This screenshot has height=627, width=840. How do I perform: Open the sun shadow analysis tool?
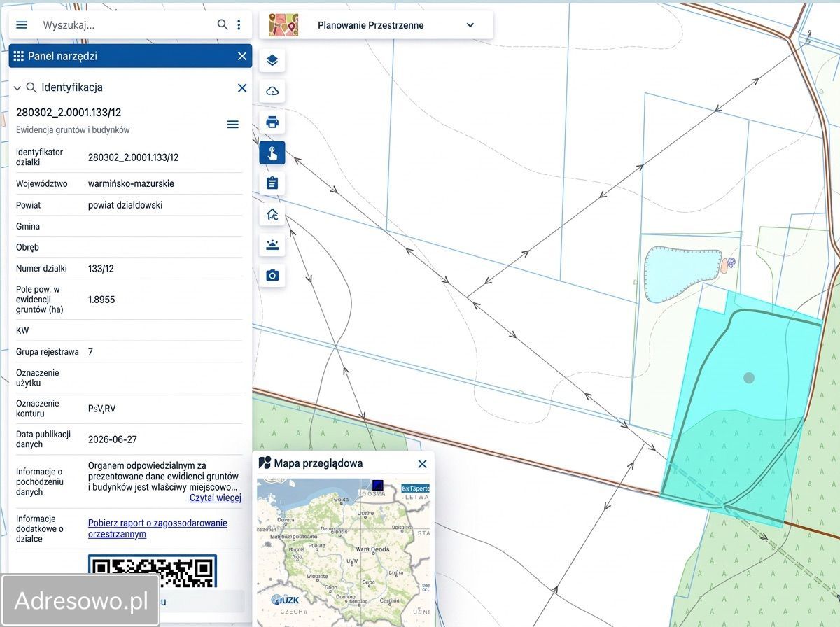pyautogui.click(x=272, y=244)
